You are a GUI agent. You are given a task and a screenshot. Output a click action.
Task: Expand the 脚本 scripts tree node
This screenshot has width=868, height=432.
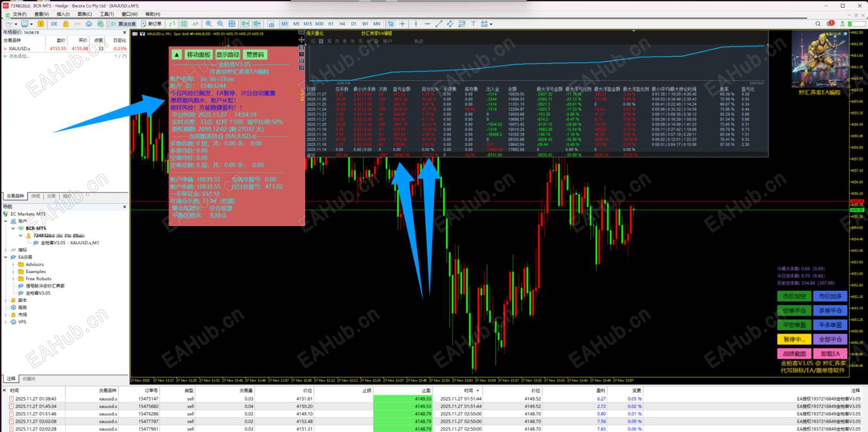coord(7,300)
